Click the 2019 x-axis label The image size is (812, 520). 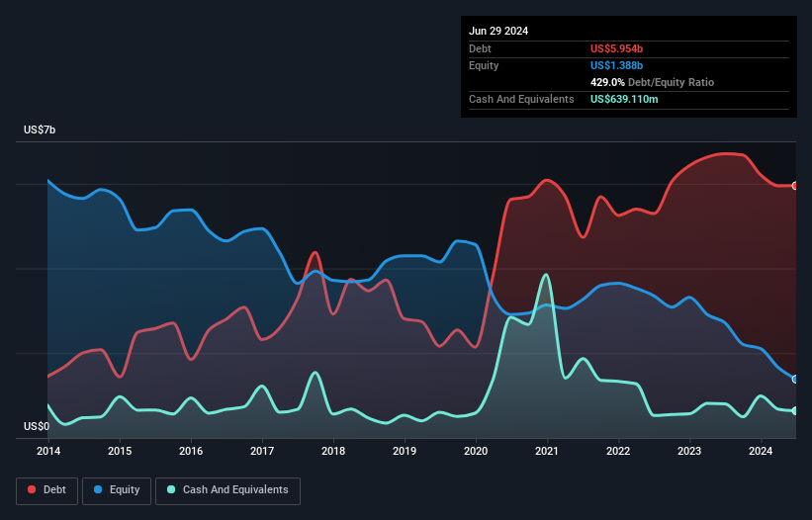click(405, 451)
